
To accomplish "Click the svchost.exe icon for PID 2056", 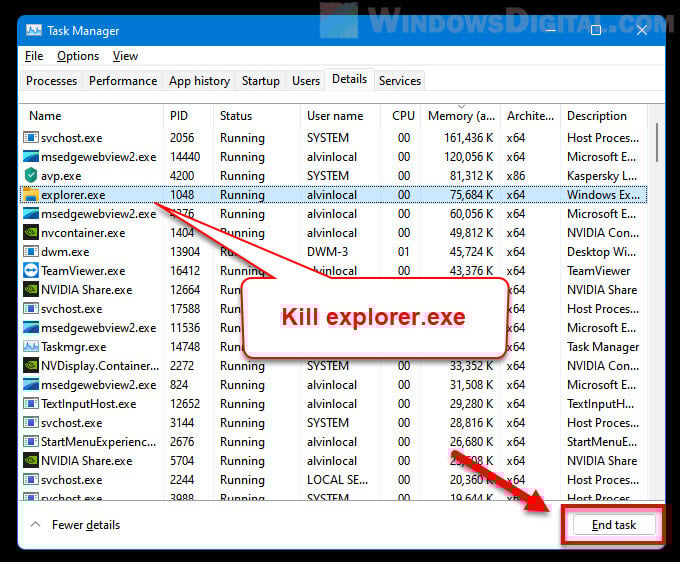I will click(x=30, y=137).
